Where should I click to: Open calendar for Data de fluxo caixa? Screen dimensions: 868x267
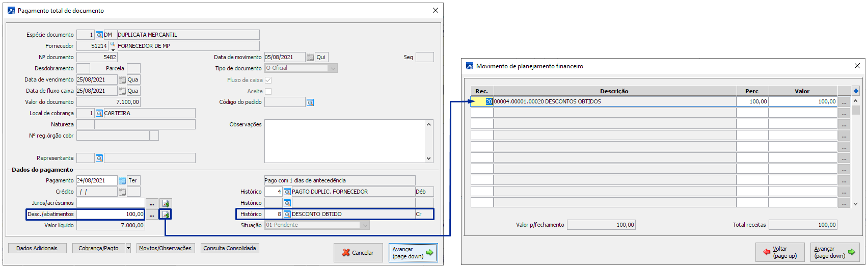[122, 91]
